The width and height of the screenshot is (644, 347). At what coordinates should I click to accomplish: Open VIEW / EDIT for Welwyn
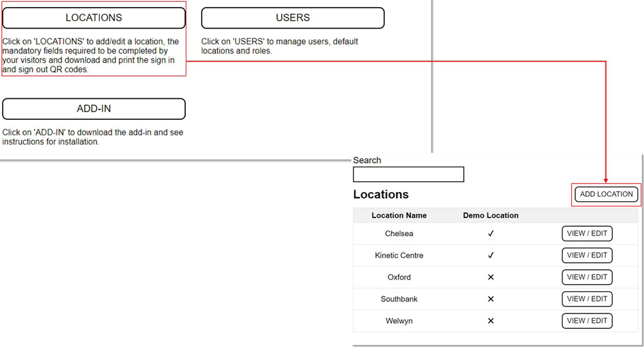coord(587,321)
